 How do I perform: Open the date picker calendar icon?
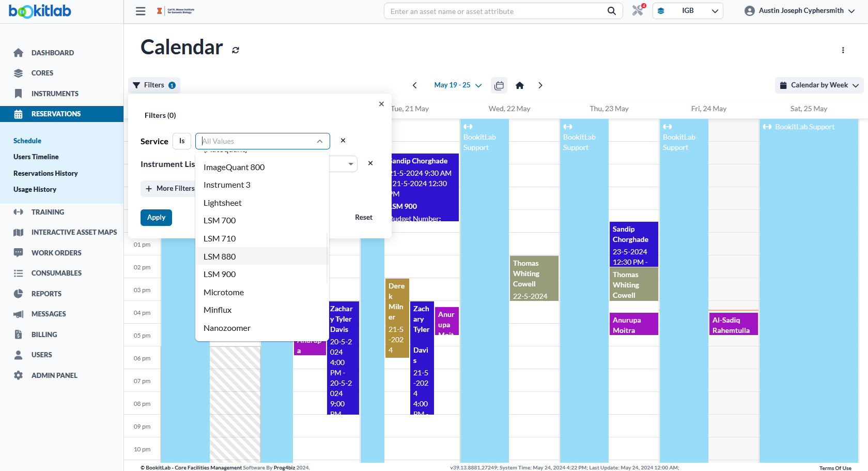499,85
